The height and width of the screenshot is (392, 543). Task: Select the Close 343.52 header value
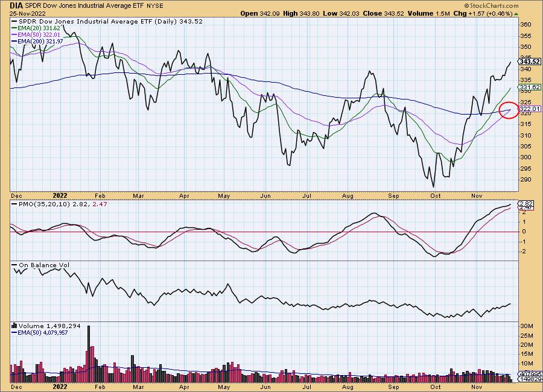[x=383, y=13]
